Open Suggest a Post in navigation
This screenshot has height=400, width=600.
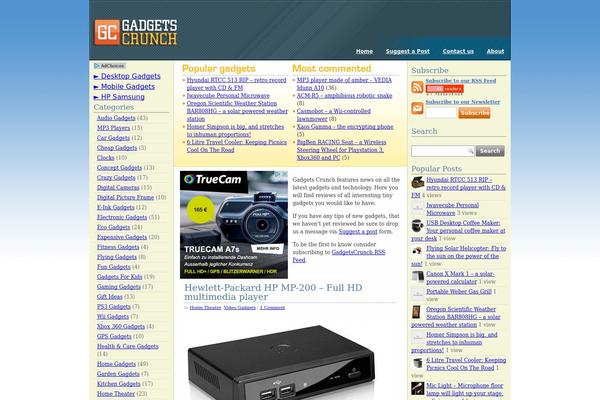click(408, 51)
